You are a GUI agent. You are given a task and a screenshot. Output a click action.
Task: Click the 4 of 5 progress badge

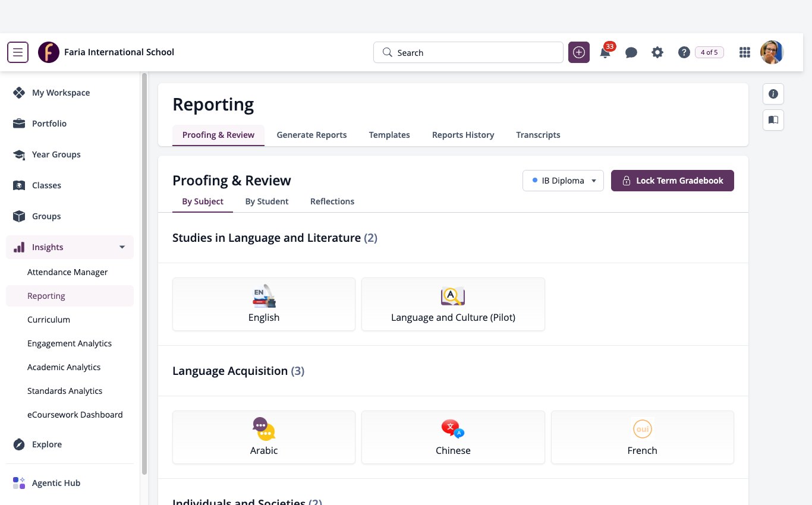tap(709, 52)
